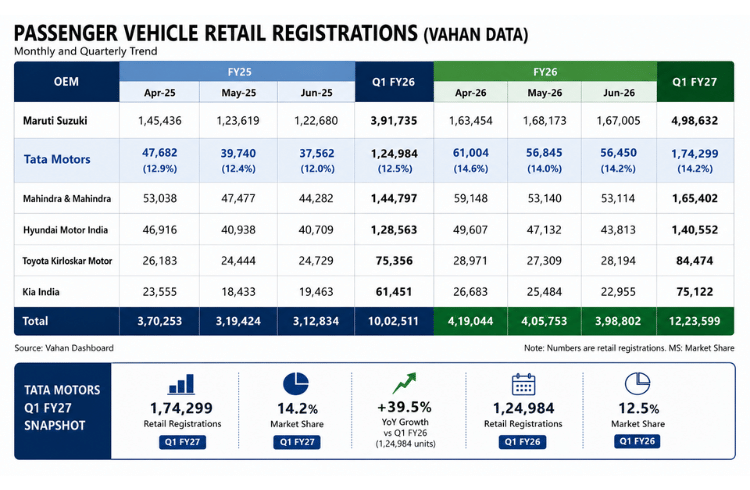Click the Total Apr-26 value 4,19,044
This screenshot has height=490, width=750.
pyautogui.click(x=471, y=321)
